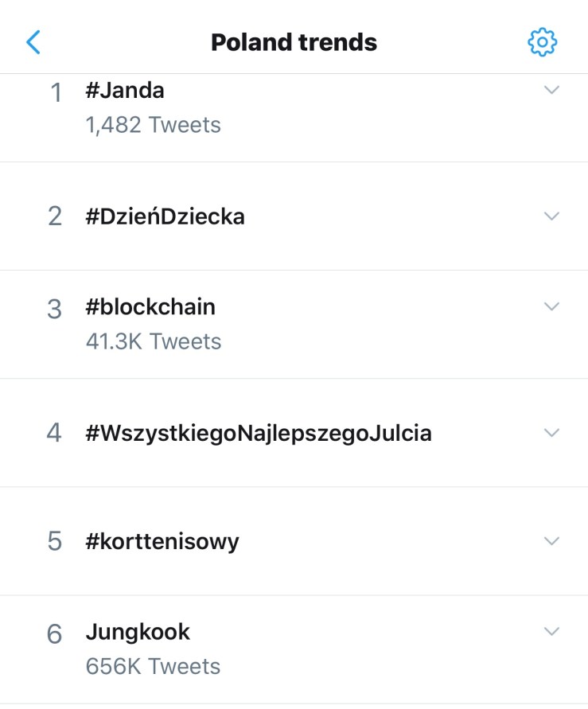Open the #Janda trend

(x=125, y=91)
